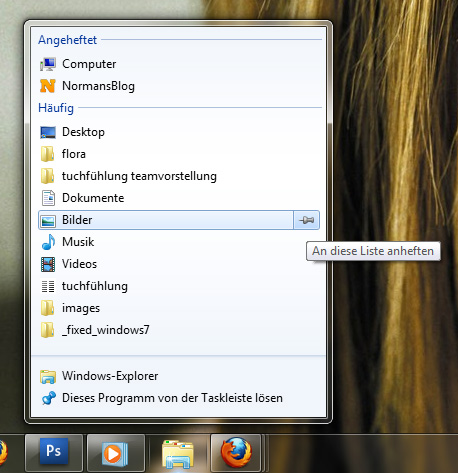Open Computer from the pinned list
Image resolution: width=458 pixels, height=473 pixels.
coord(179,64)
